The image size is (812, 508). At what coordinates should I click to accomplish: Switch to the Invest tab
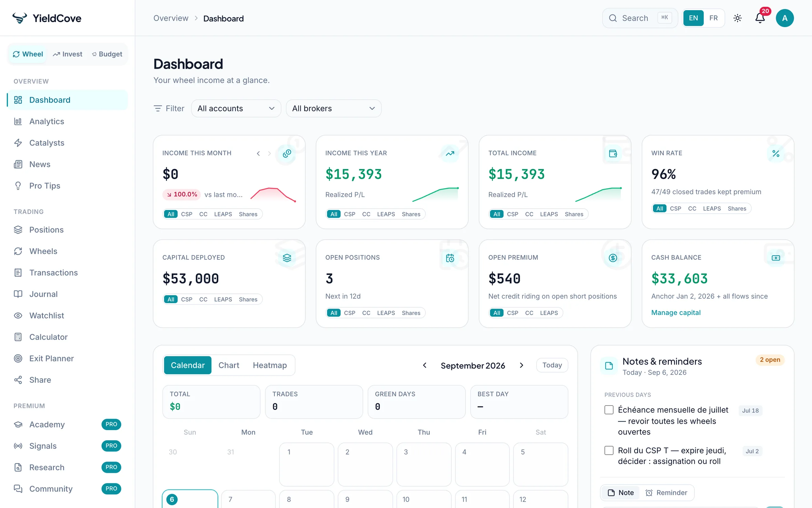(x=67, y=54)
